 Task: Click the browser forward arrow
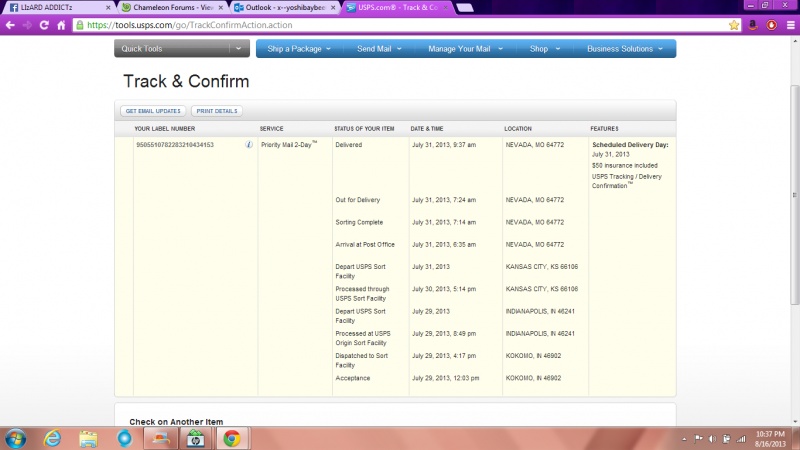tap(27, 25)
